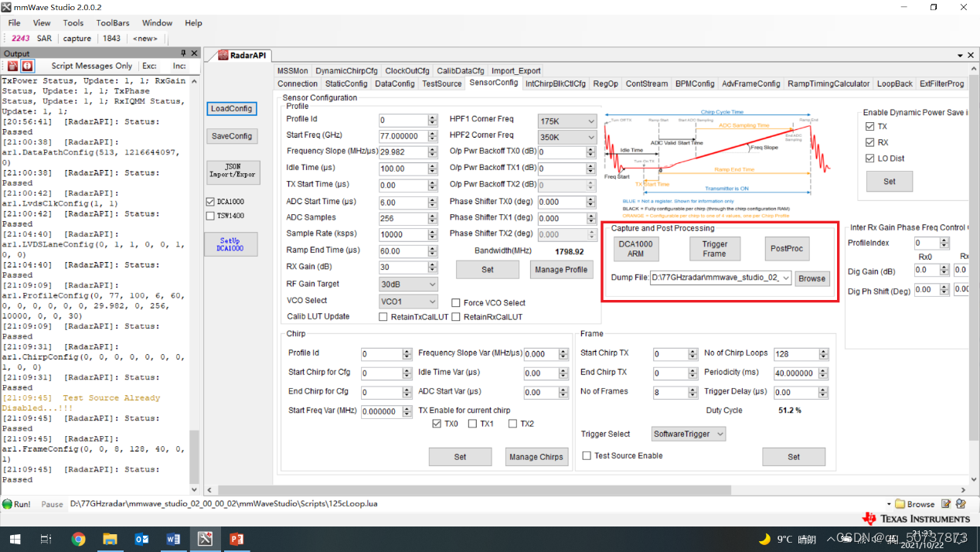Open the Tools menu
This screenshot has width=980, height=552.
[x=73, y=23]
